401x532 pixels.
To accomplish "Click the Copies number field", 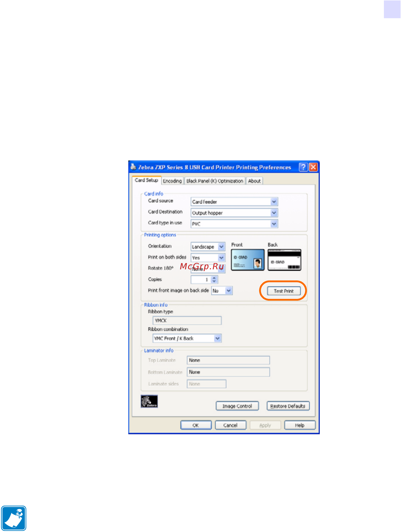I will point(201,280).
